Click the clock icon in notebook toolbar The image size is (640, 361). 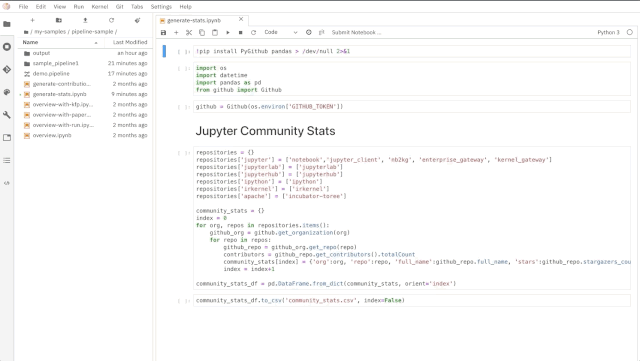(x=309, y=32)
